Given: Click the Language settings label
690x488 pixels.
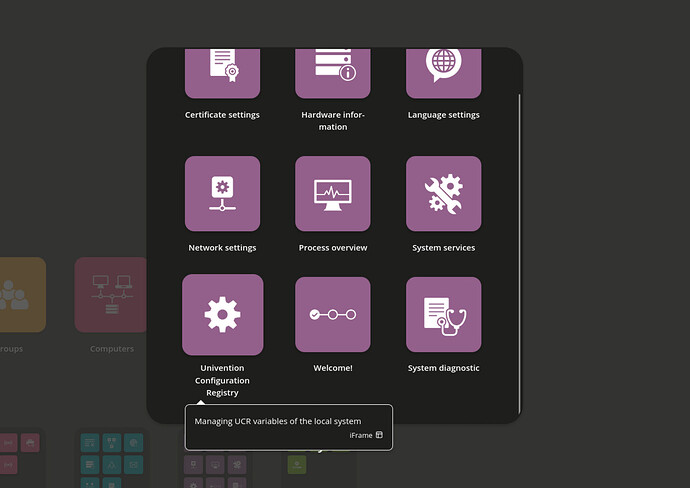Looking at the screenshot, I should pyautogui.click(x=444, y=115).
